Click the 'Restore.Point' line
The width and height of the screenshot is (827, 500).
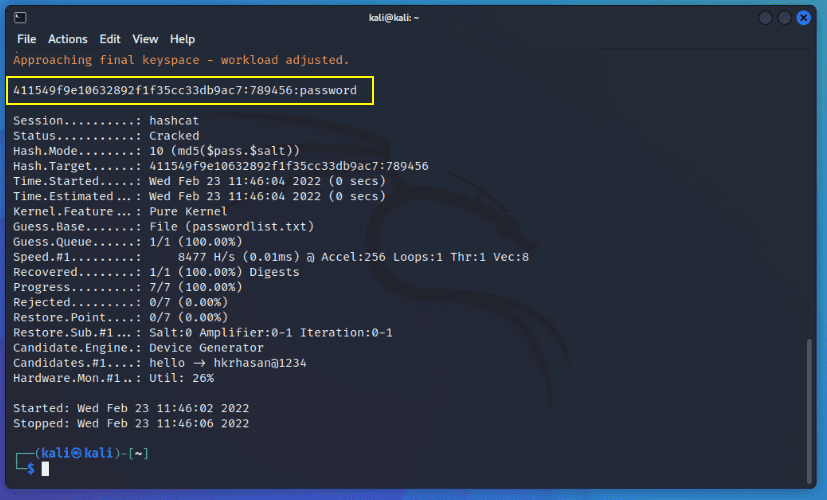pos(120,318)
